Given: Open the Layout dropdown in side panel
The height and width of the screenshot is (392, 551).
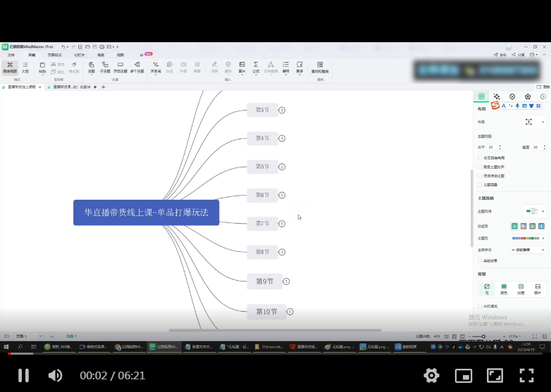Looking at the screenshot, I should click(x=534, y=122).
